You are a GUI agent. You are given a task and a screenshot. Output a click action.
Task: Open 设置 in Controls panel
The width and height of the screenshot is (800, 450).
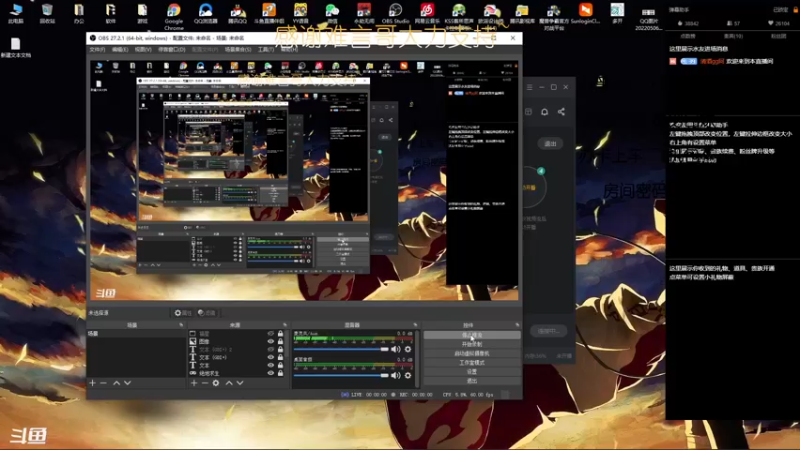pos(472,372)
